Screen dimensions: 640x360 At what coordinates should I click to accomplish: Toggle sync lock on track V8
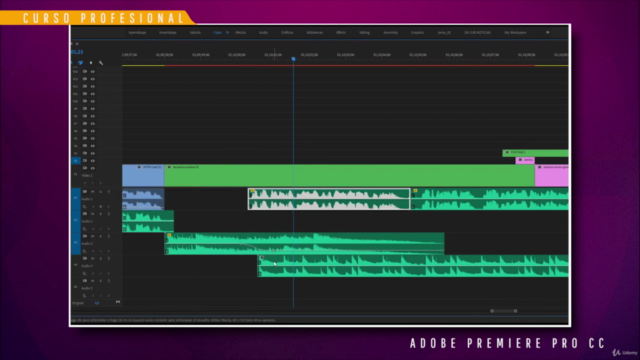[85, 116]
